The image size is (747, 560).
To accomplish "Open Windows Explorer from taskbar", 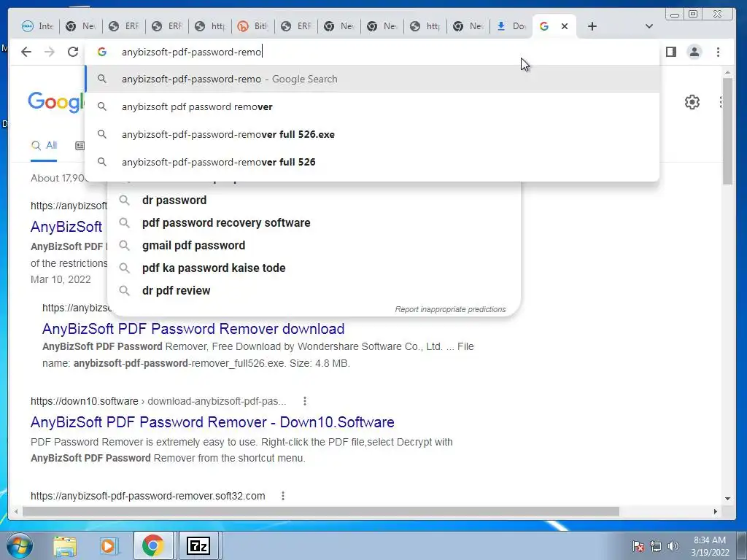I will point(65,545).
